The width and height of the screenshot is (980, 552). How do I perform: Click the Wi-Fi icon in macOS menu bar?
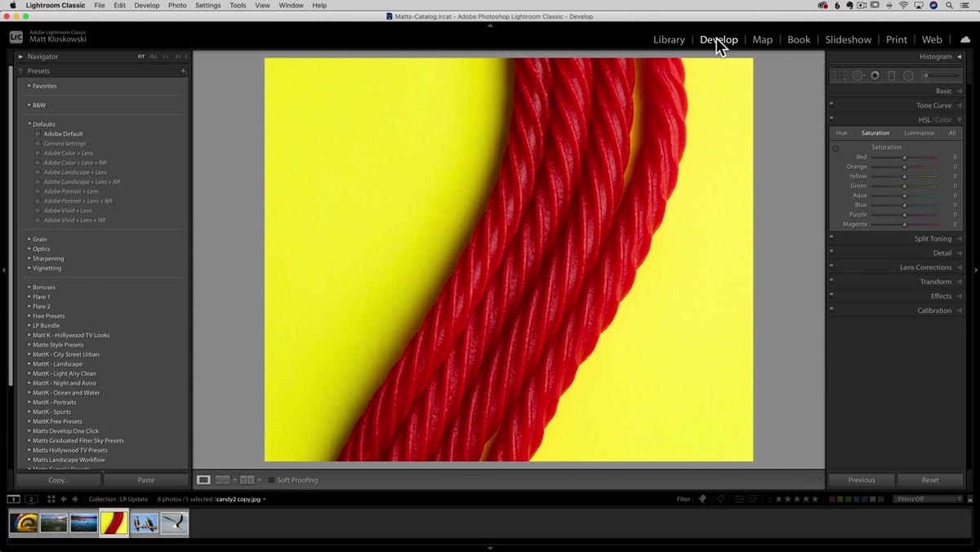tap(903, 5)
